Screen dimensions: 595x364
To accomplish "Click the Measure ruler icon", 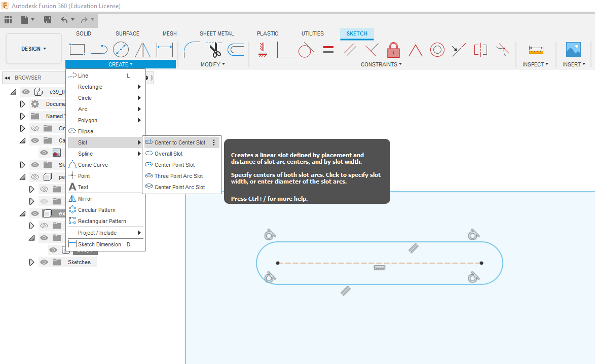I will click(536, 50).
